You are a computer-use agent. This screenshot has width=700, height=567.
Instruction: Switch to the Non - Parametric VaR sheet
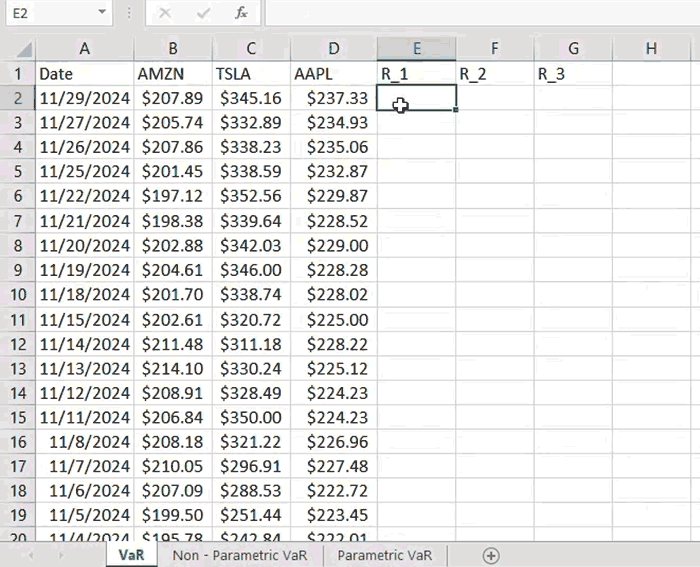click(x=240, y=555)
